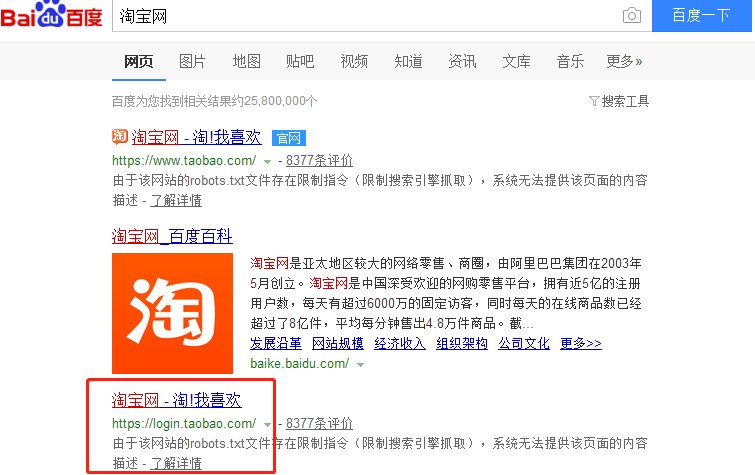755x475 pixels.
Task: Open first result 淘宝网 - 淘!我喜欢 with 官网 badge
Action: click(x=196, y=137)
